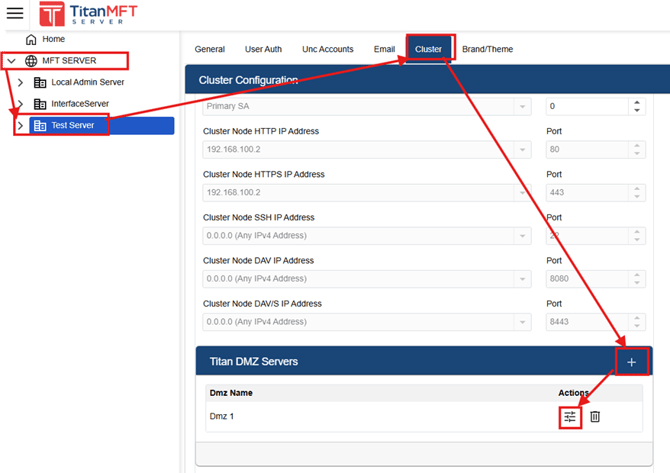Switch to the Brand/Theme tab

488,49
